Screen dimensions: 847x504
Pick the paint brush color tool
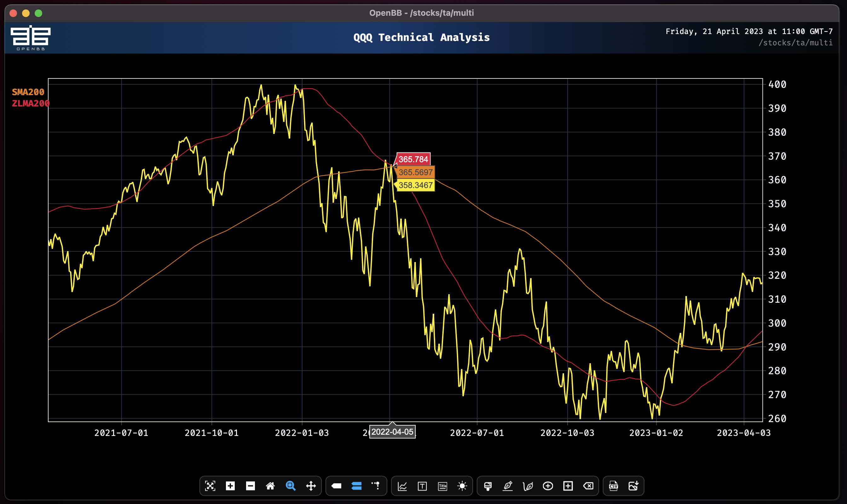[x=488, y=486]
